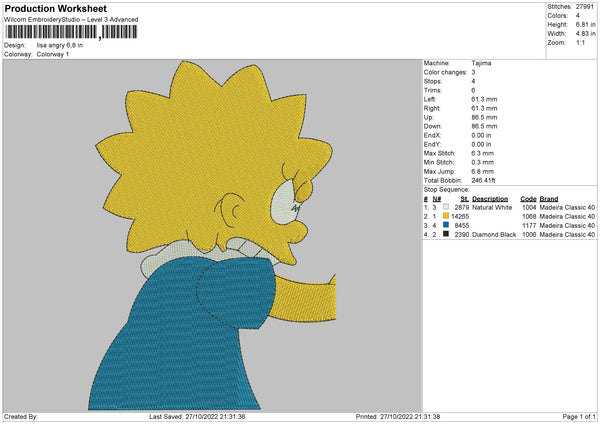
Task: Click the 'Colorway 1' value
Action: click(53, 54)
